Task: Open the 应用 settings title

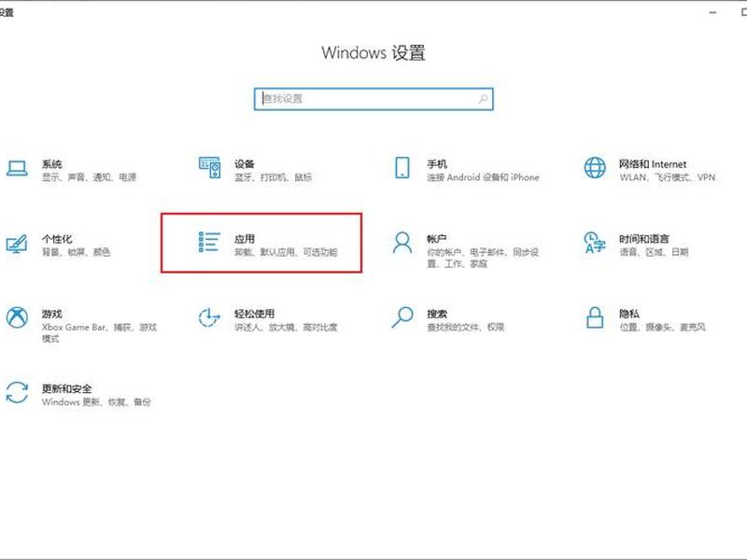Action: tap(245, 239)
